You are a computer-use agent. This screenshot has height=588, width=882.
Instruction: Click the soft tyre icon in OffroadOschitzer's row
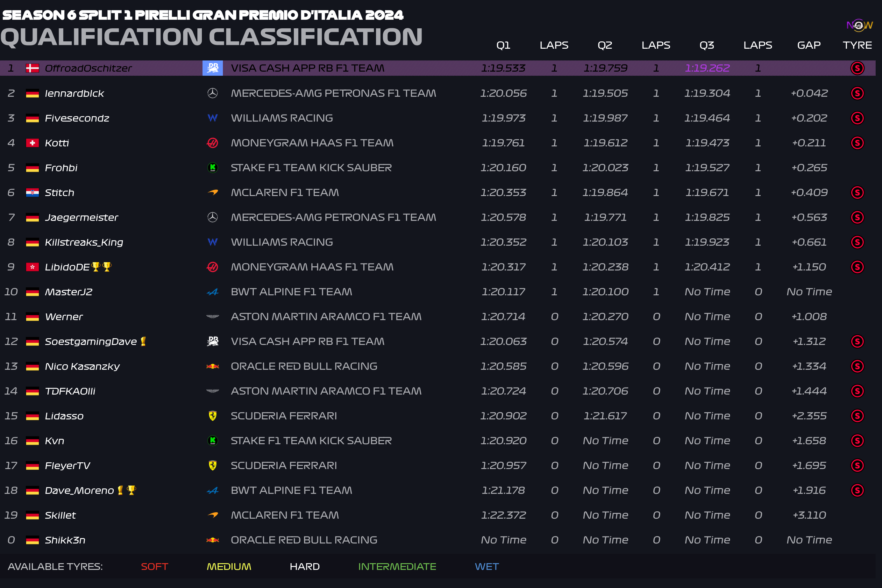tap(857, 68)
